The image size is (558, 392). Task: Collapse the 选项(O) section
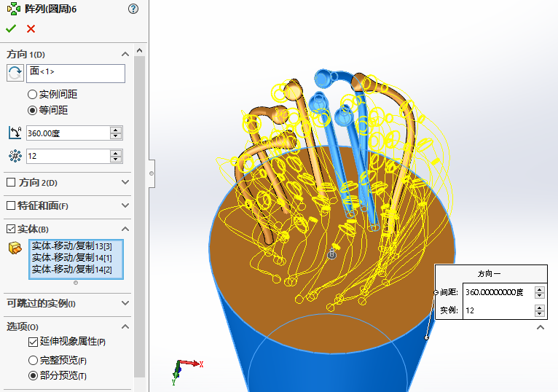click(125, 326)
